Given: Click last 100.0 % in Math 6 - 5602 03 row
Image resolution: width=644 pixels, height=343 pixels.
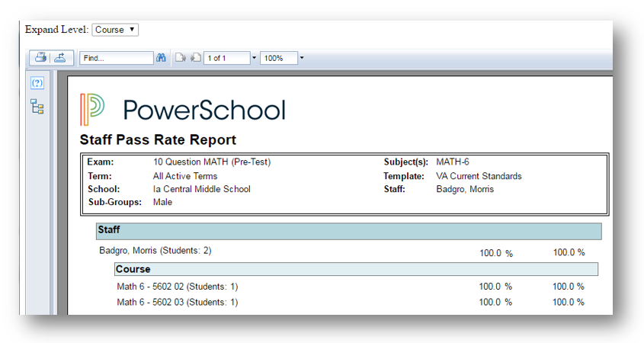Looking at the screenshot, I should pos(569,303).
